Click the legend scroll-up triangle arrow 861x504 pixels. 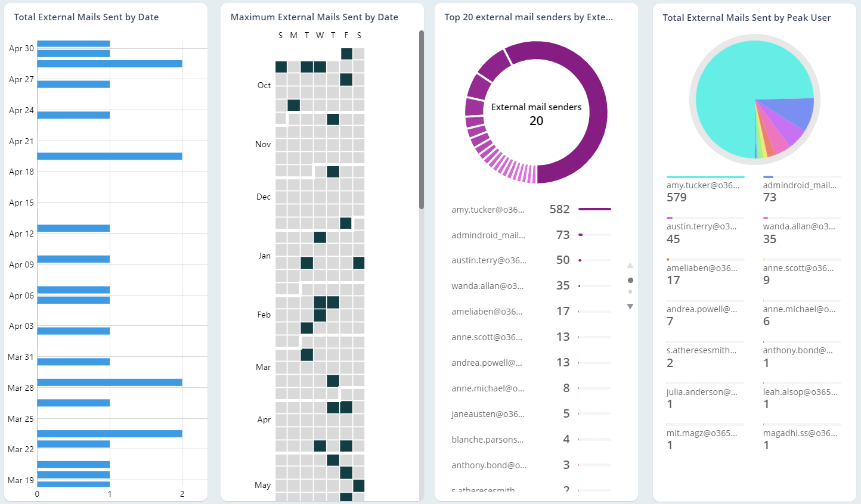(x=630, y=266)
